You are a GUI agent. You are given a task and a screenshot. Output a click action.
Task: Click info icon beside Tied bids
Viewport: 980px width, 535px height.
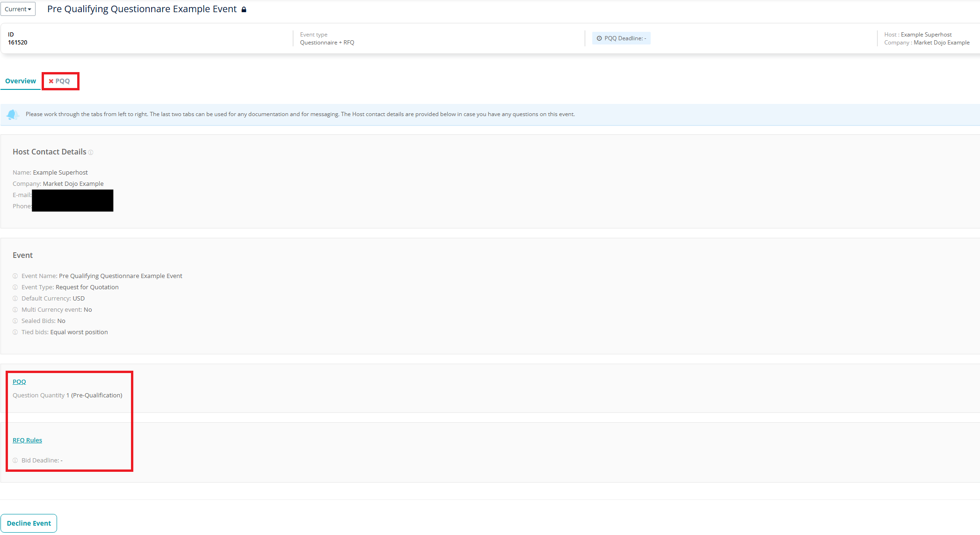tap(15, 332)
